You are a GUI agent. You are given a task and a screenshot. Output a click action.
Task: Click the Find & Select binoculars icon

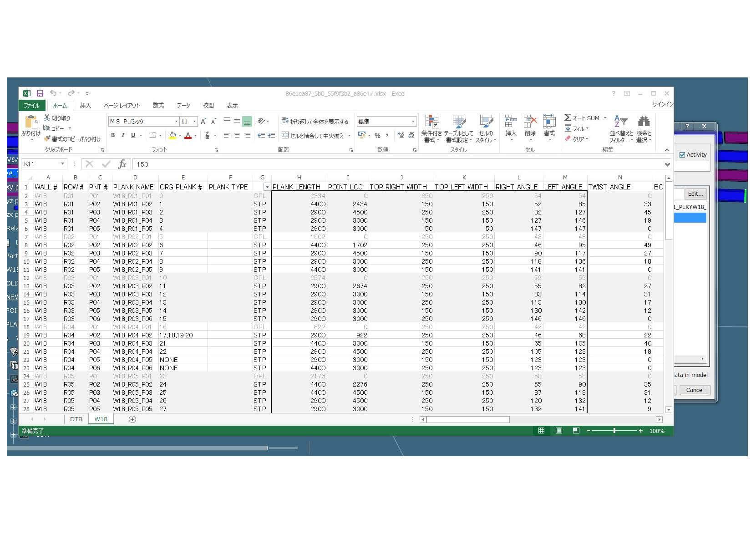pyautogui.click(x=644, y=121)
